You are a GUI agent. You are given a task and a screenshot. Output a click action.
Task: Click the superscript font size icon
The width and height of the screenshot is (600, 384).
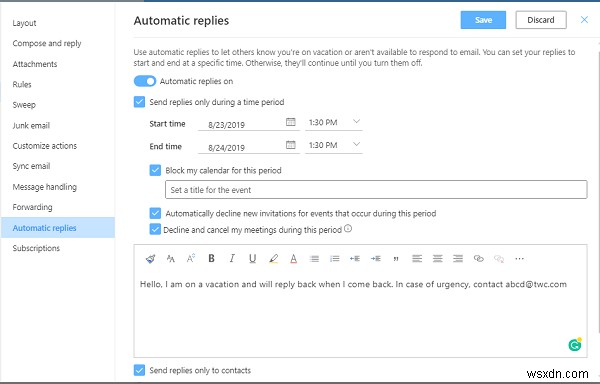(x=191, y=258)
